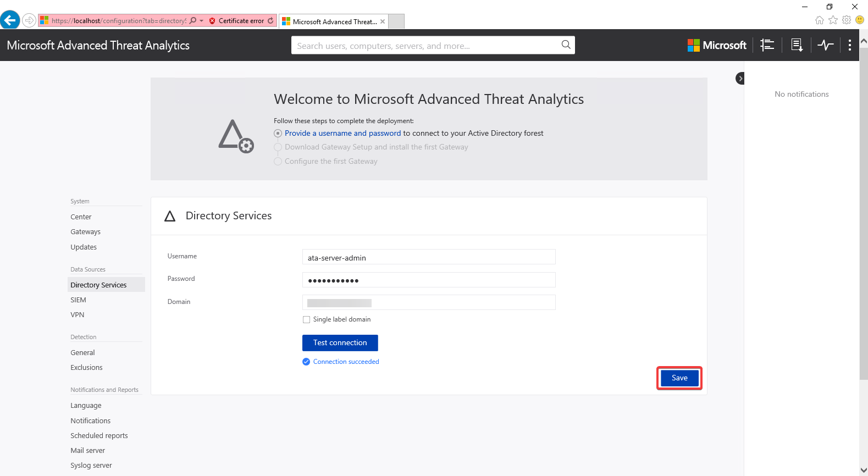The image size is (868, 476).
Task: Enable Single label domain checkbox
Action: click(x=306, y=319)
